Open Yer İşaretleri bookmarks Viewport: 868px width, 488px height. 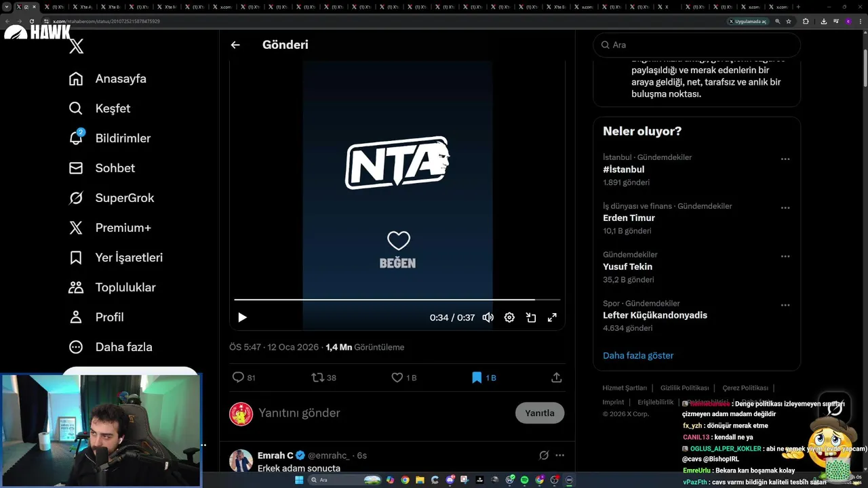click(116, 258)
